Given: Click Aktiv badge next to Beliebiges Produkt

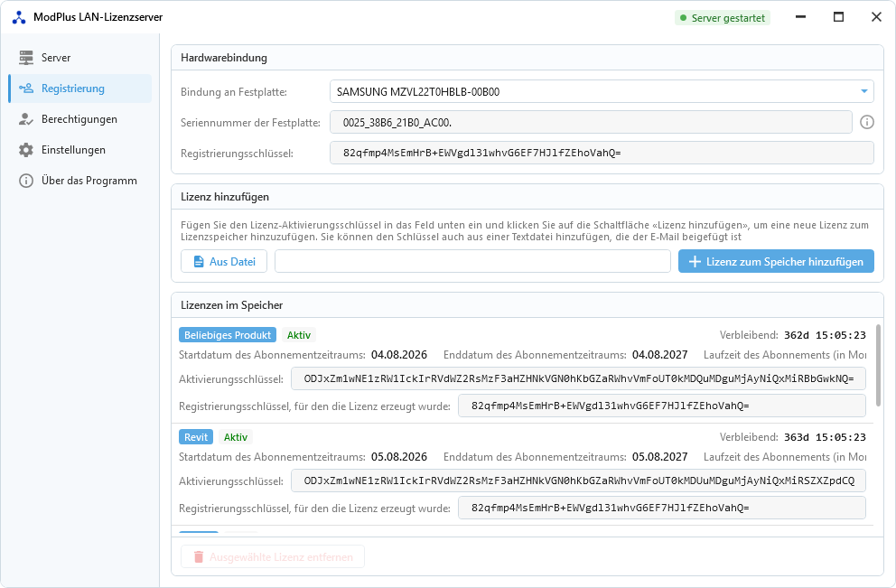Looking at the screenshot, I should click(x=299, y=335).
